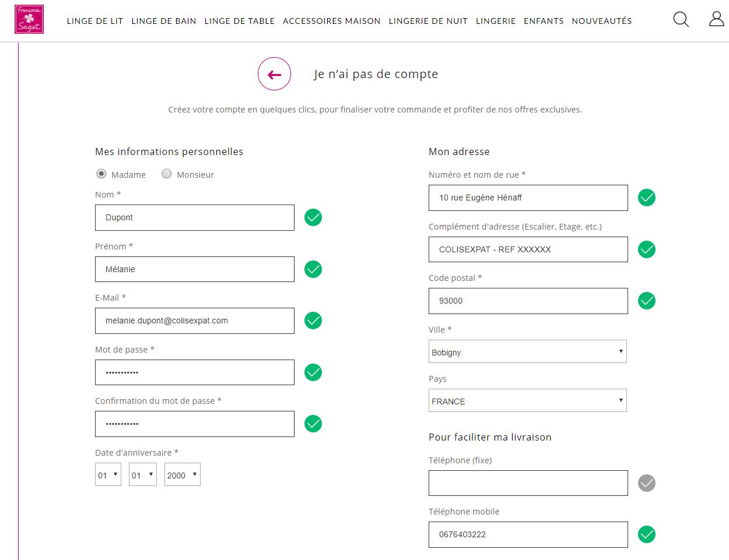Screen dimensions: 729x560
Task: Click green checkmark beside E-Mail field
Action: click(x=313, y=320)
